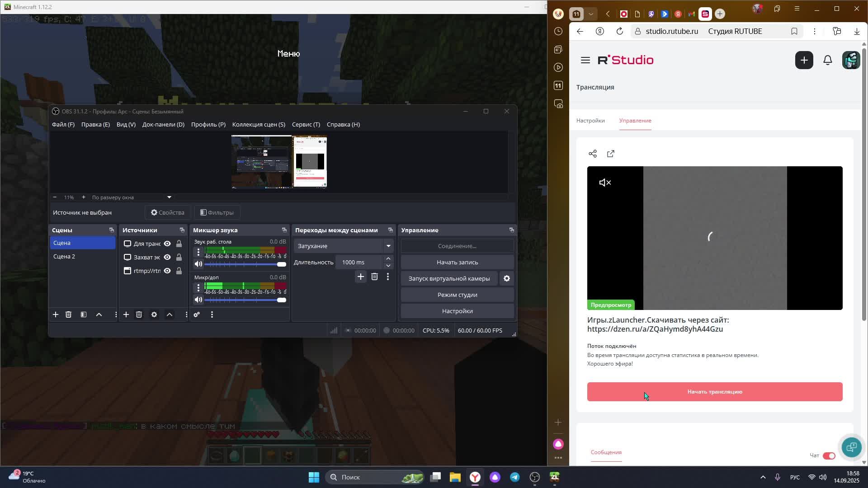Hide the Захват эк source
Image resolution: width=868 pixels, height=488 pixels.
click(x=167, y=258)
